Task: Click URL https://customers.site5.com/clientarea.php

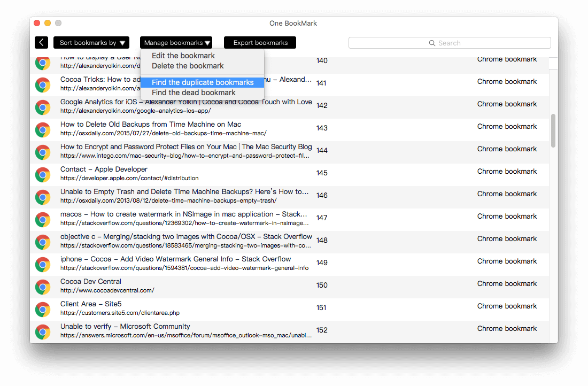Action: pyautogui.click(x=120, y=313)
